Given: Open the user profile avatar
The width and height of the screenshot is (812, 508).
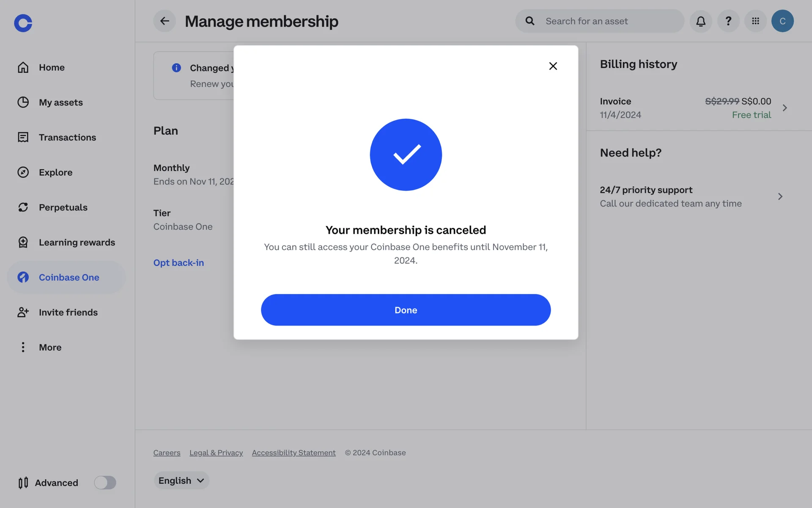Looking at the screenshot, I should click(782, 21).
